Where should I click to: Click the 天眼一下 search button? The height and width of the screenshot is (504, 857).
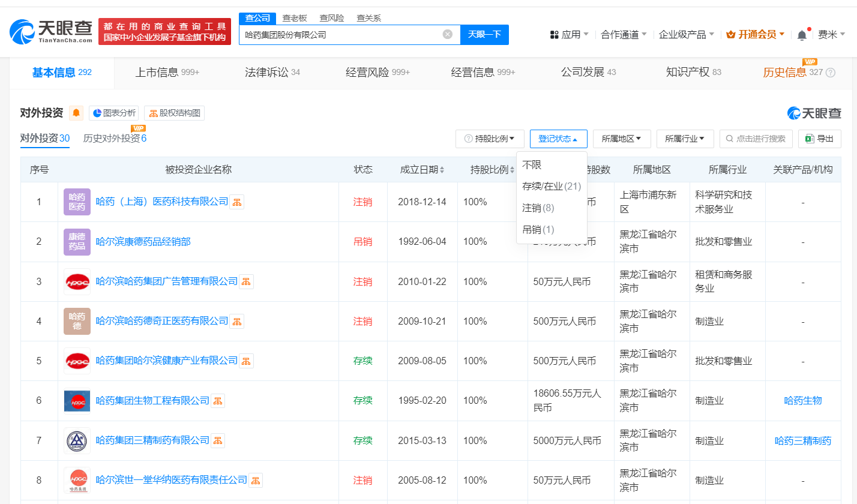tap(484, 34)
